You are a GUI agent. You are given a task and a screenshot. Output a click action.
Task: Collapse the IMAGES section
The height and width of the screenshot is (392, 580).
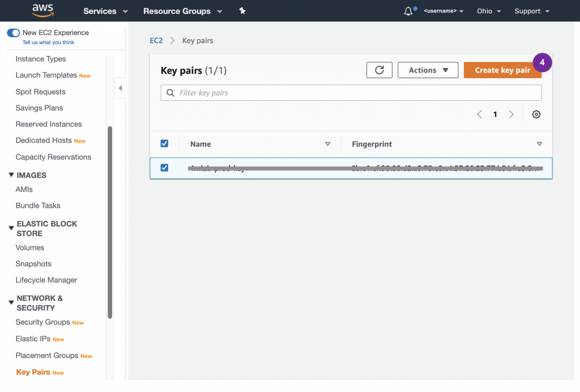(11, 175)
